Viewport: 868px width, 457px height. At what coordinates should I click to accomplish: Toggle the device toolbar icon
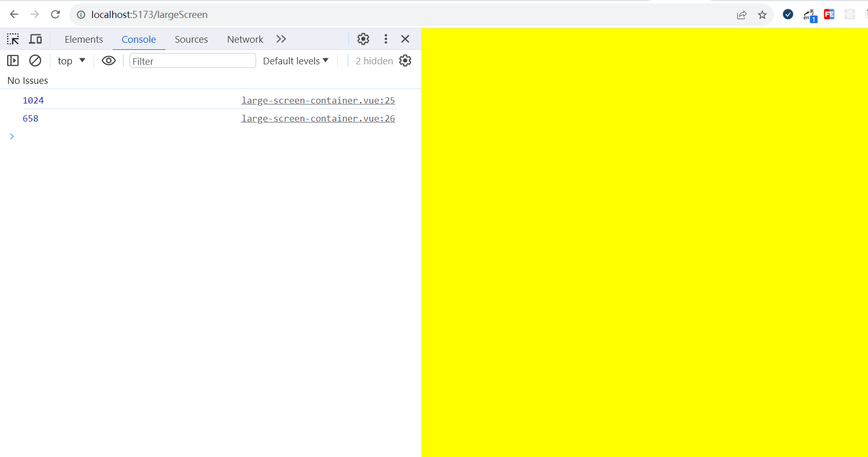[35, 39]
